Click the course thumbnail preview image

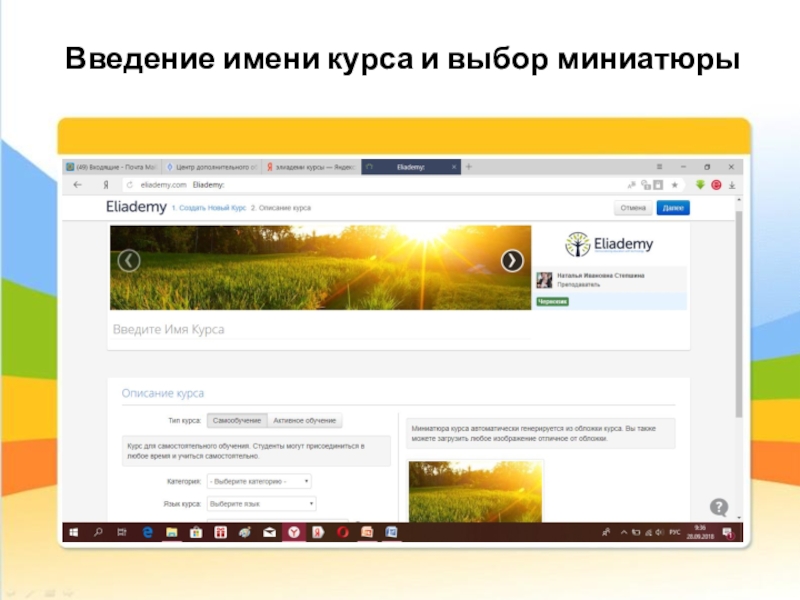click(475, 490)
